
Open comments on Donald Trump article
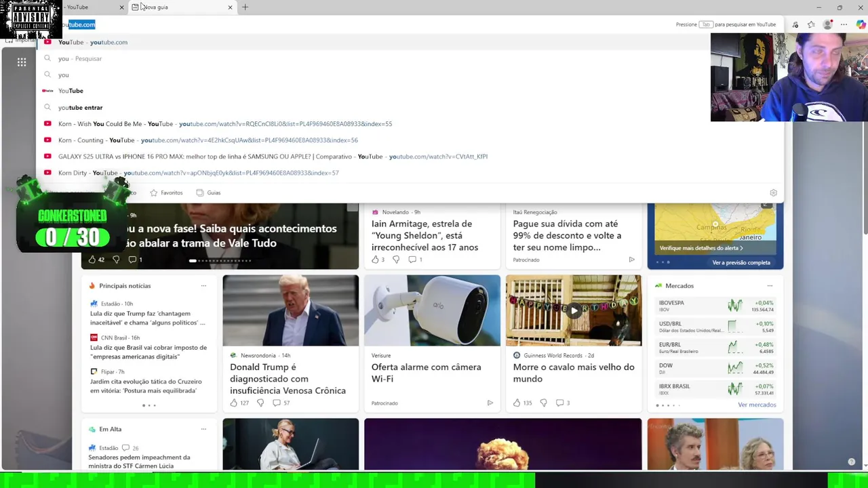[x=280, y=403]
